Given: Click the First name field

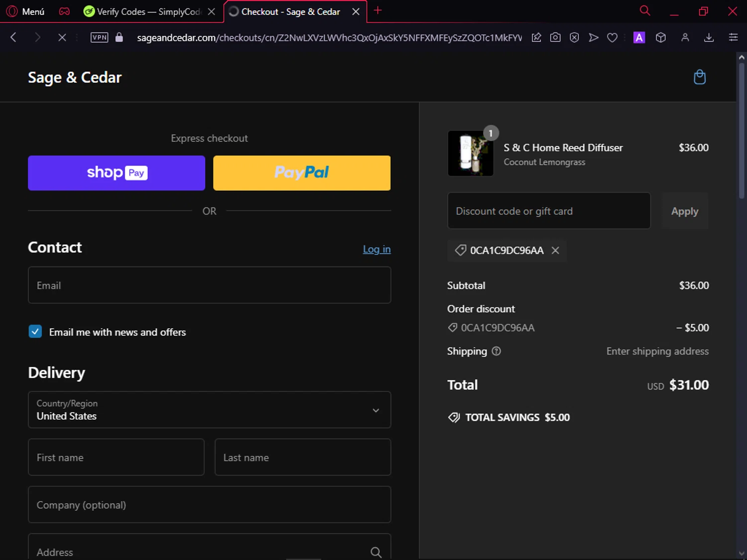Looking at the screenshot, I should pos(116,457).
